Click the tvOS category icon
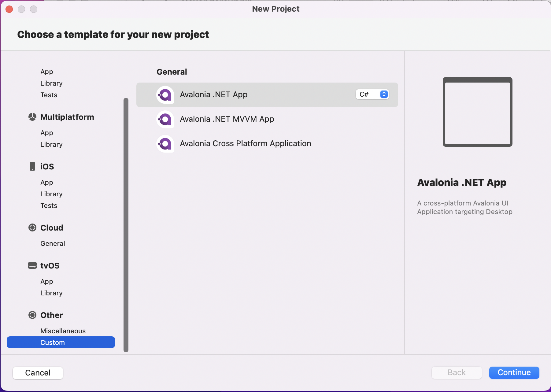Image resolution: width=551 pixels, height=392 pixels. point(32,265)
